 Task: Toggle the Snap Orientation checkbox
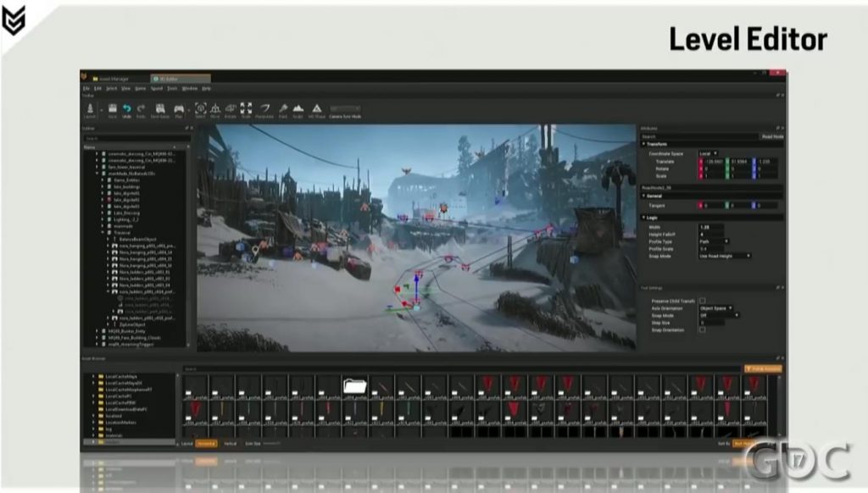(702, 330)
